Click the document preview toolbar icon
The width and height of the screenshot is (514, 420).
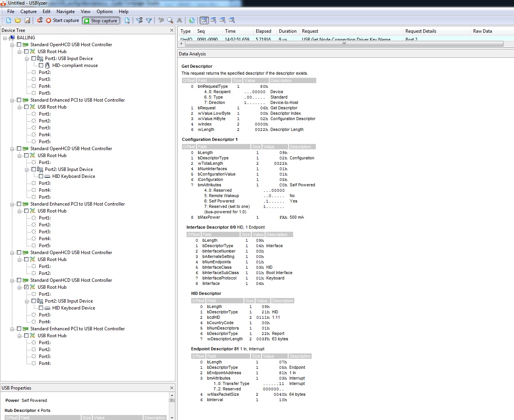pyautogui.click(x=127, y=20)
